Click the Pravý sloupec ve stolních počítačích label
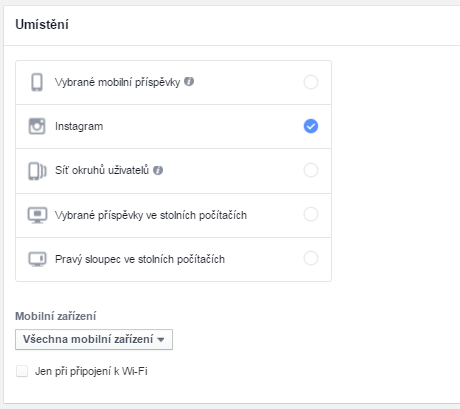The height and width of the screenshot is (409, 460). coord(140,259)
